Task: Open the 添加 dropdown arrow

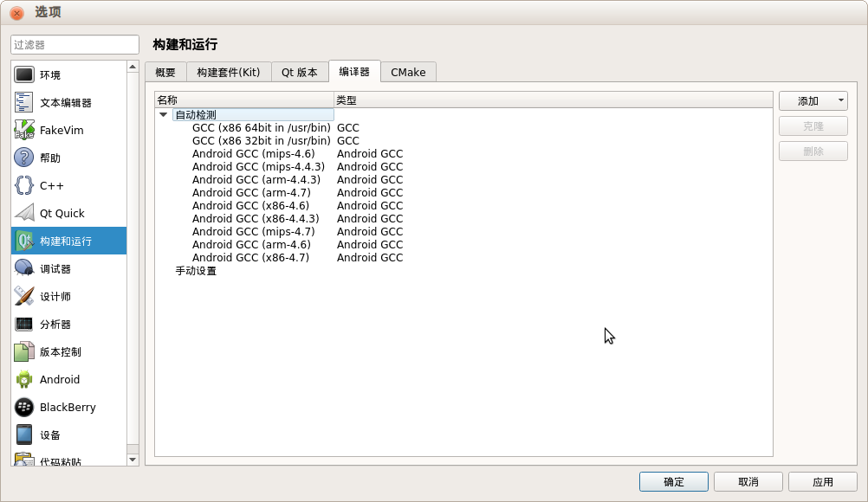Action: click(841, 100)
